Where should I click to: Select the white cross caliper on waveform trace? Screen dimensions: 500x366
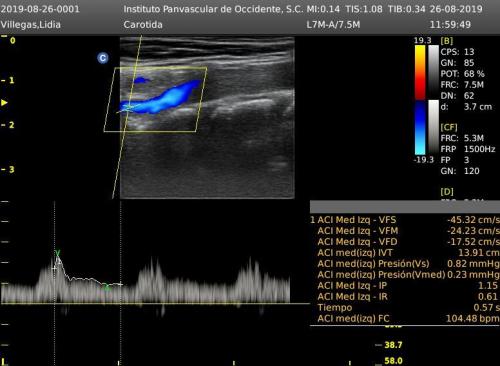pyautogui.click(x=54, y=268)
